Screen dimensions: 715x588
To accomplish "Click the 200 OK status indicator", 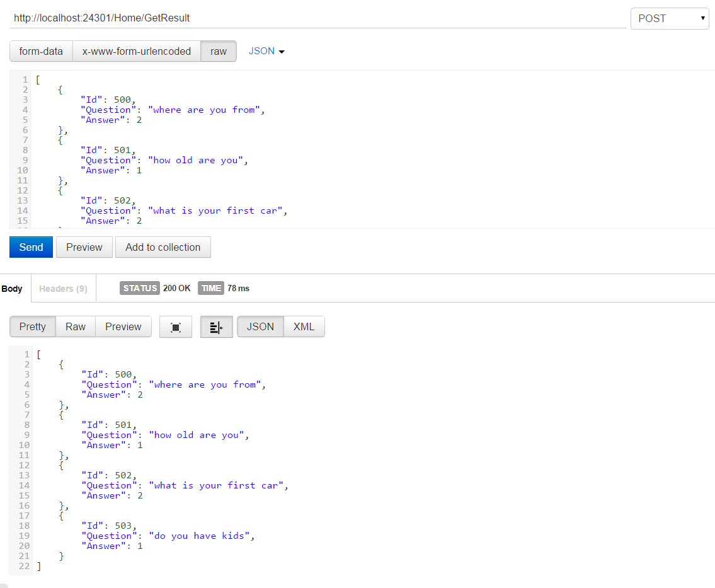I will click(x=176, y=289).
